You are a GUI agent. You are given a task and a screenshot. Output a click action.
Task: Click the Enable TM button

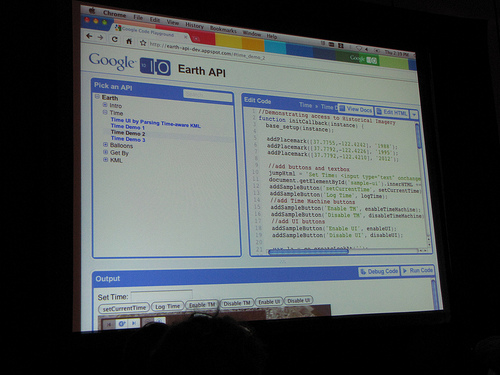click(x=202, y=305)
